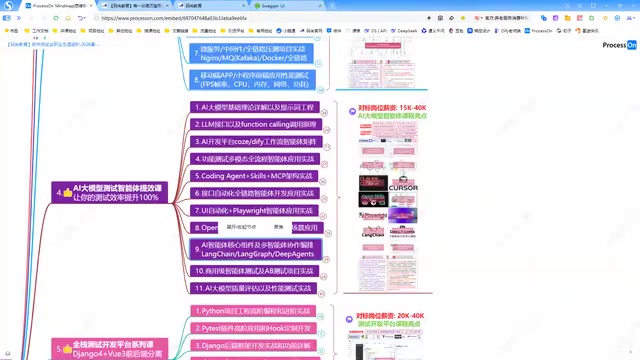Close the Swagger UI tab

pyautogui.click(x=320, y=6)
